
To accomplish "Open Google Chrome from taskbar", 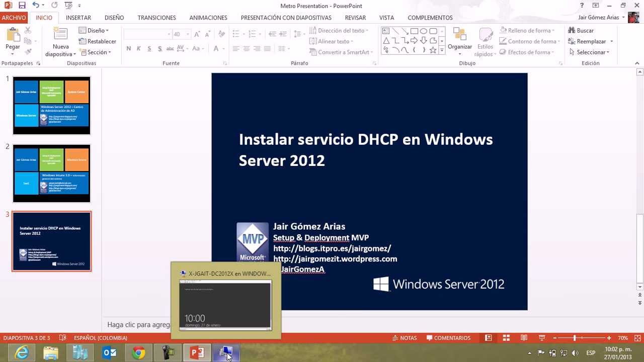I will pos(138,353).
